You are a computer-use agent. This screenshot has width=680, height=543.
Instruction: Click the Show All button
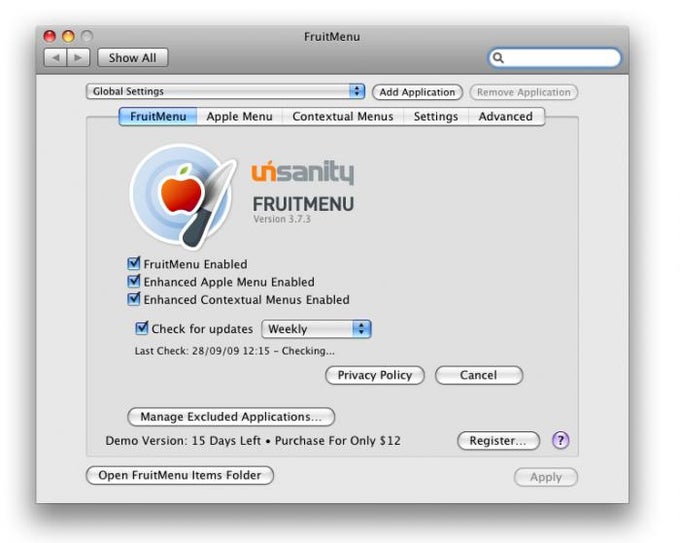(133, 58)
